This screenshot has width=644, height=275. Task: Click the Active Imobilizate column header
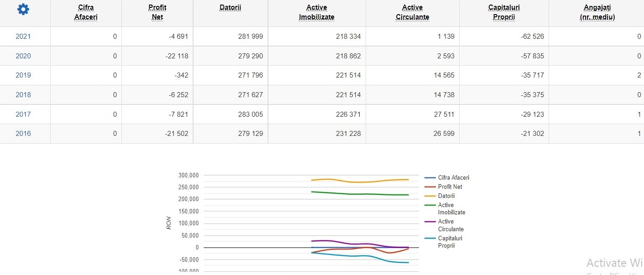tap(317, 12)
